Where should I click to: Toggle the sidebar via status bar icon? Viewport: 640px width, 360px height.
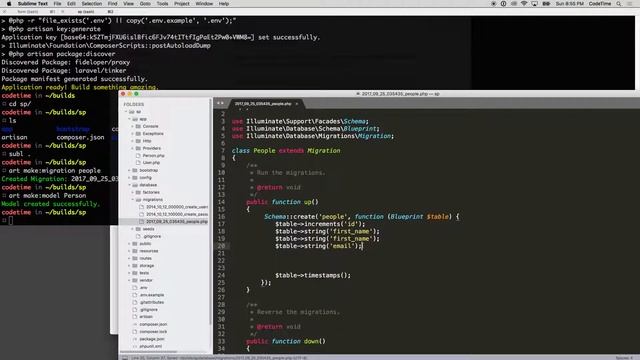point(124,358)
